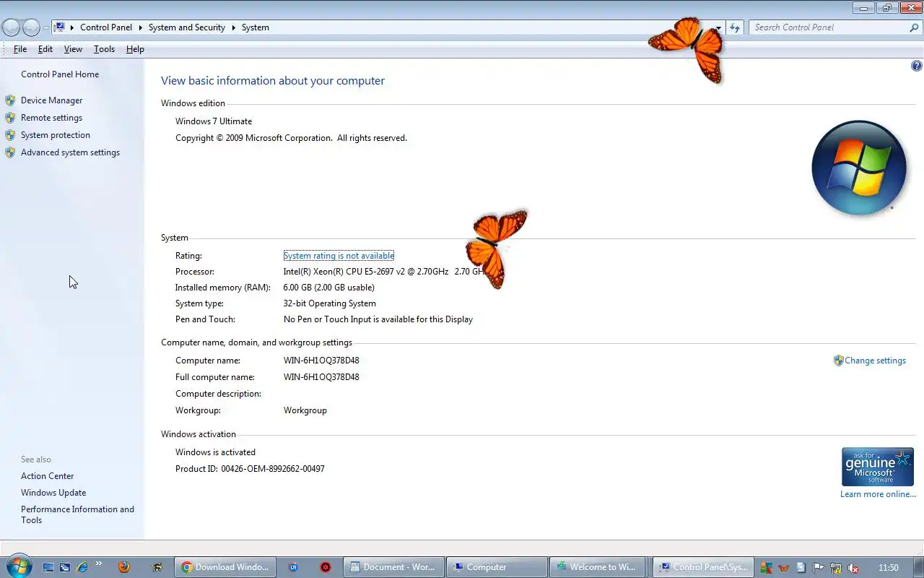Select Control Panel in the breadcrumb

tap(106, 27)
